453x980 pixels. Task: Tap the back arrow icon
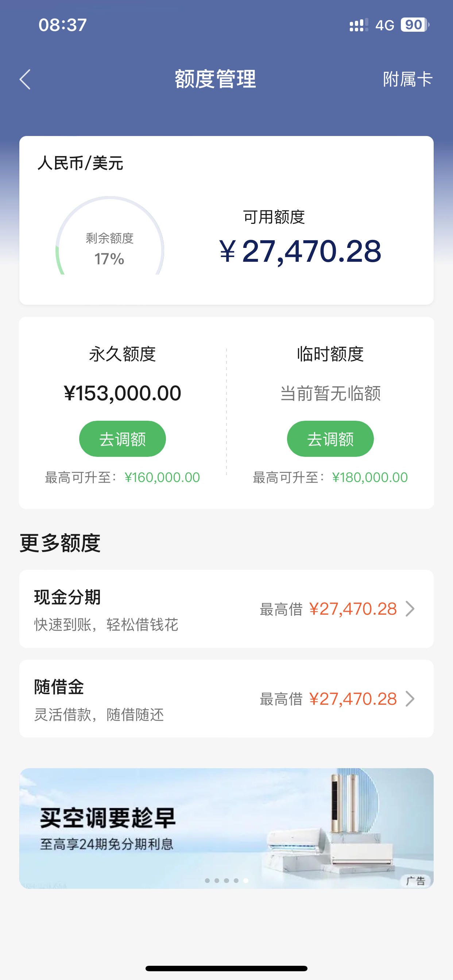(25, 79)
